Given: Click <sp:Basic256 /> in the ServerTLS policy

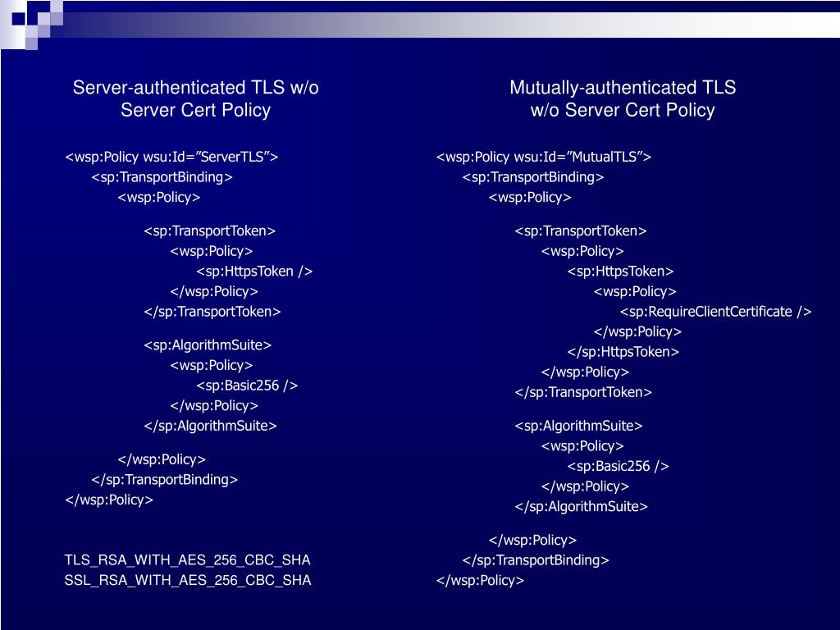Looking at the screenshot, I should [x=246, y=386].
